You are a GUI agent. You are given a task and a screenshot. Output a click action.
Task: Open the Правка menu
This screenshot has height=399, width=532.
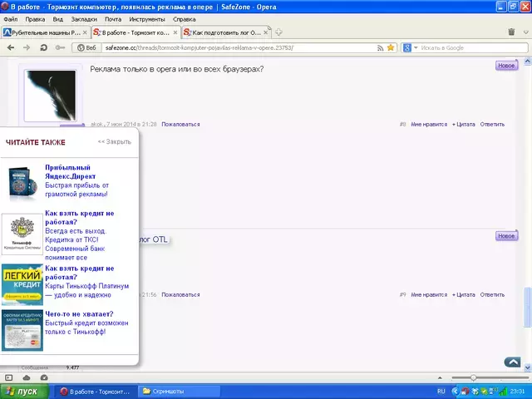click(35, 19)
